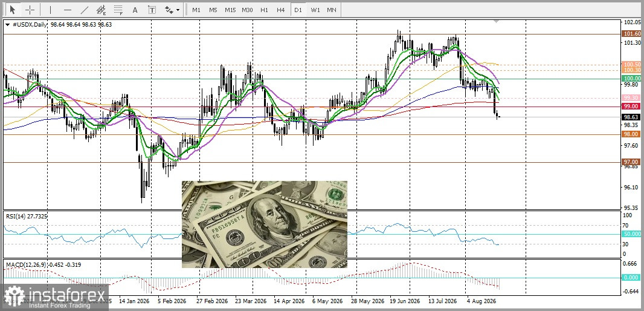
Task: Switch to the M5 timeframe
Action: click(x=213, y=10)
